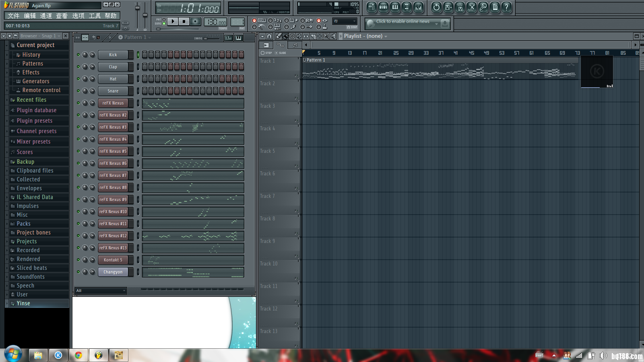Toggle Playlist snap magnet icon
644x362 pixels.
269,36
